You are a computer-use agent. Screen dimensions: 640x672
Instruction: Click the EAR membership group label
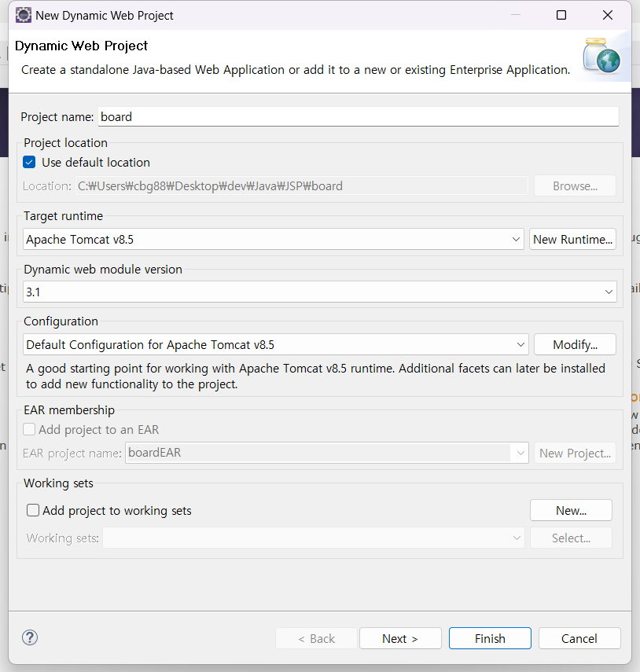[x=69, y=410]
